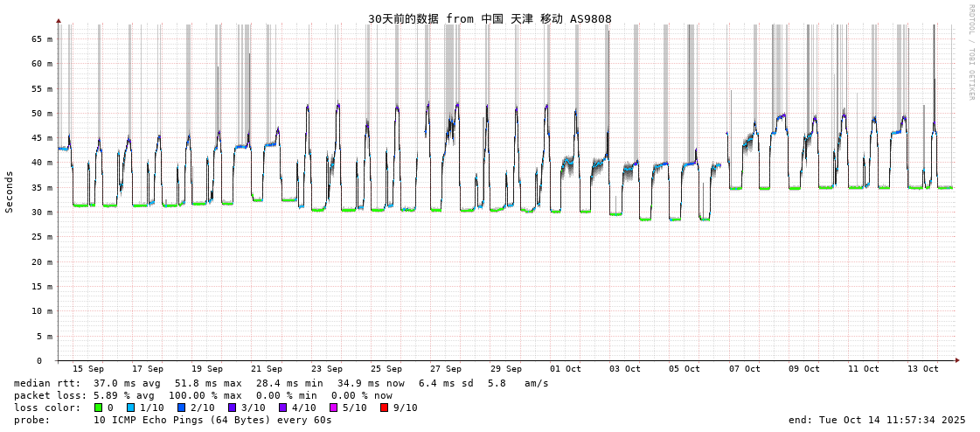Image resolution: width=980 pixels, height=432 pixels.
Task: Select the 27 Sep x-axis date
Action: [x=446, y=369]
